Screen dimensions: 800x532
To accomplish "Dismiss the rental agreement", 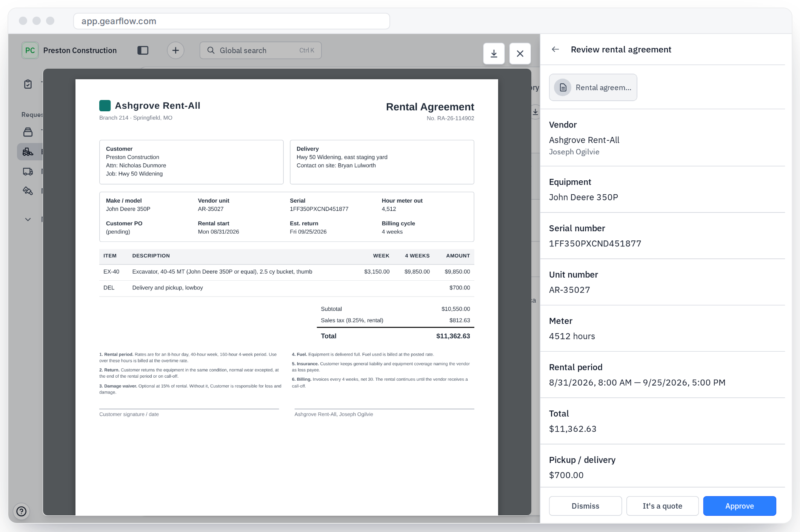I will click(585, 506).
